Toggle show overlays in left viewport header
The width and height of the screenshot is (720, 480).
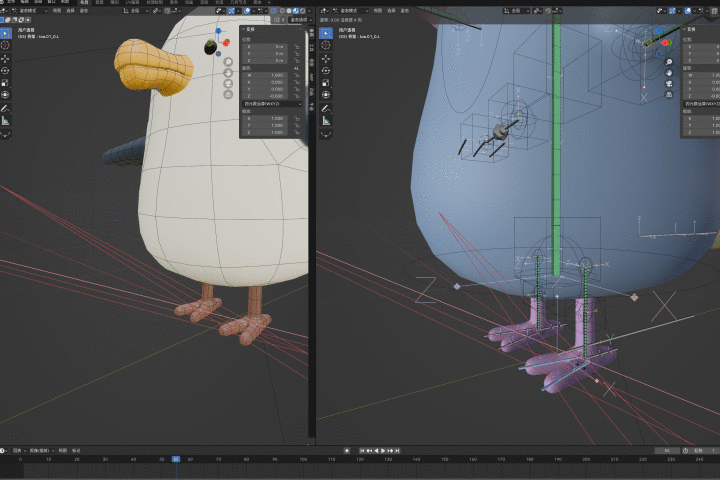click(247, 11)
